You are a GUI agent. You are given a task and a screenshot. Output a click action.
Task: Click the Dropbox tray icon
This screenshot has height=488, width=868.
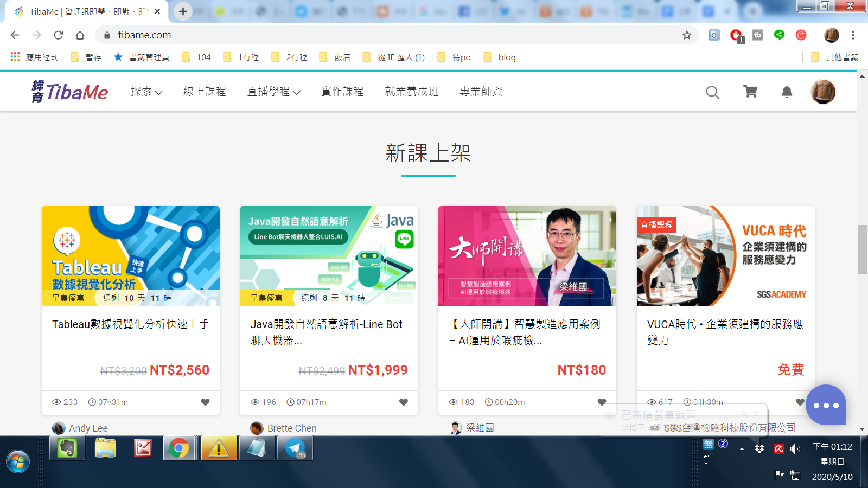pyautogui.click(x=759, y=449)
